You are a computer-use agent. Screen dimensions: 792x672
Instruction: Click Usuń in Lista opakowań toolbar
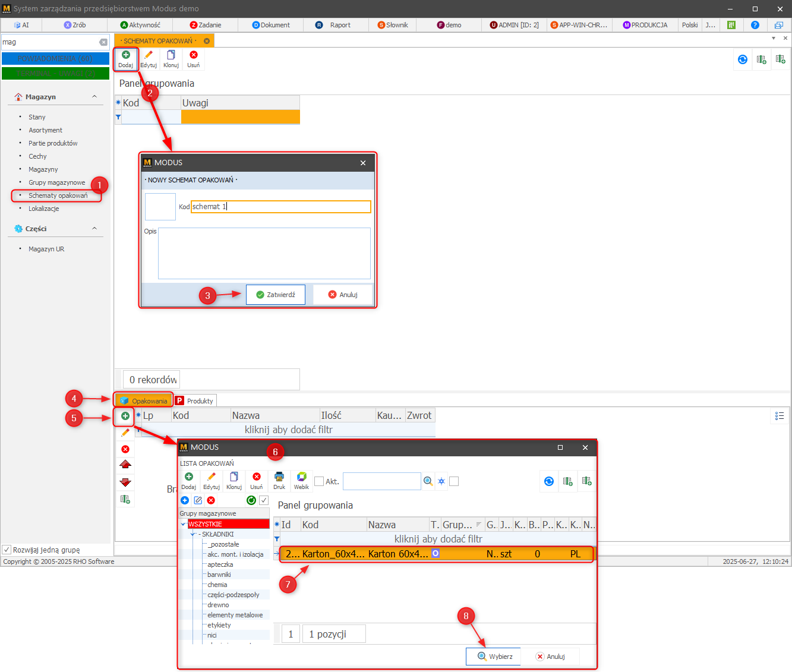point(257,481)
